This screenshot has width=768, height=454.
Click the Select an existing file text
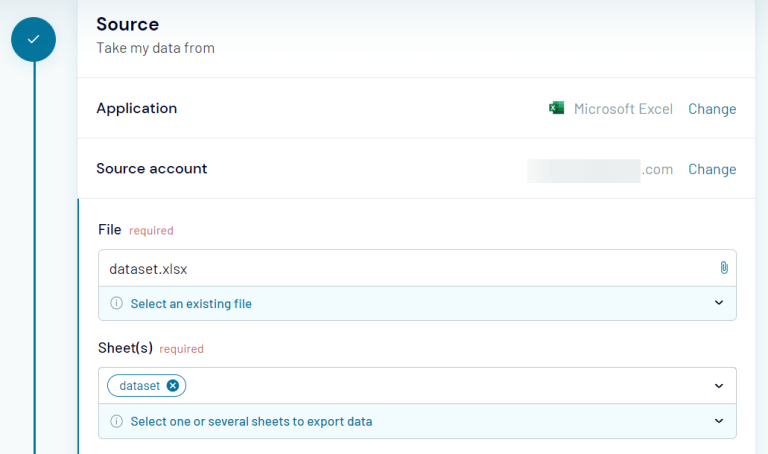pos(190,303)
